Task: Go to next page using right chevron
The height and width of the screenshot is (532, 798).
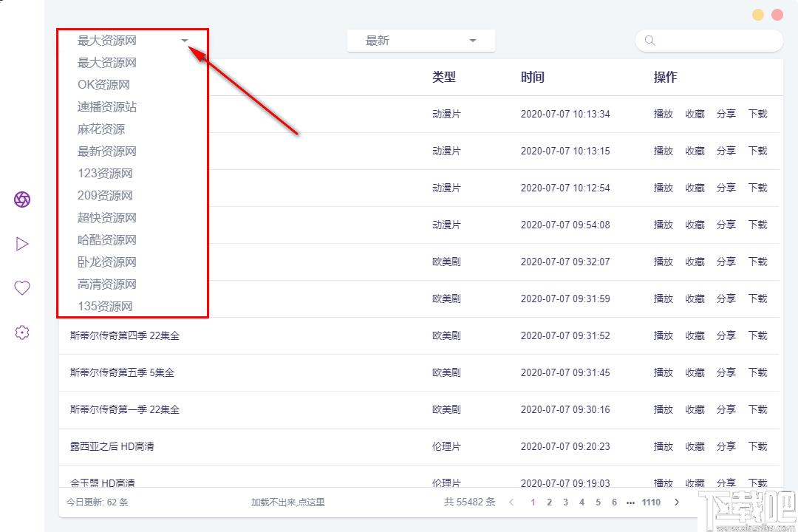Action: (677, 502)
